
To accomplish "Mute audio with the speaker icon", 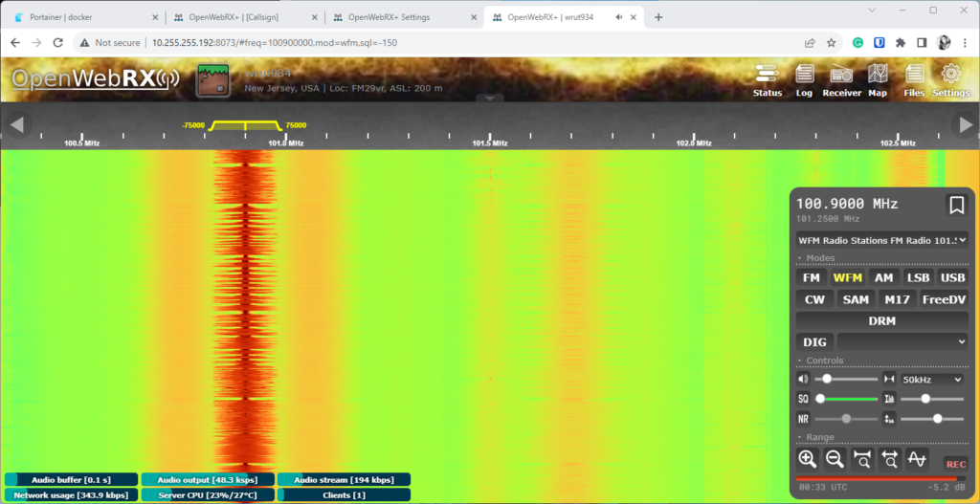I will click(x=804, y=380).
